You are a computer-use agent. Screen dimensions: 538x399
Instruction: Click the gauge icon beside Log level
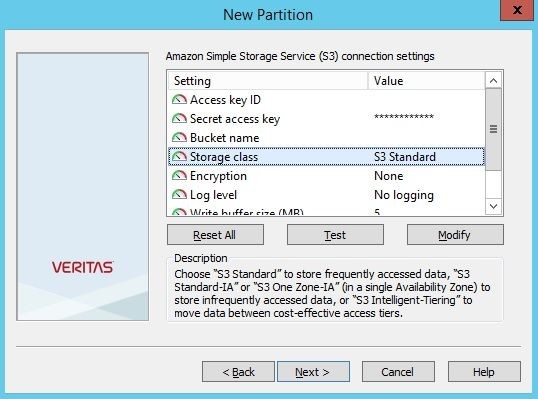click(x=179, y=195)
